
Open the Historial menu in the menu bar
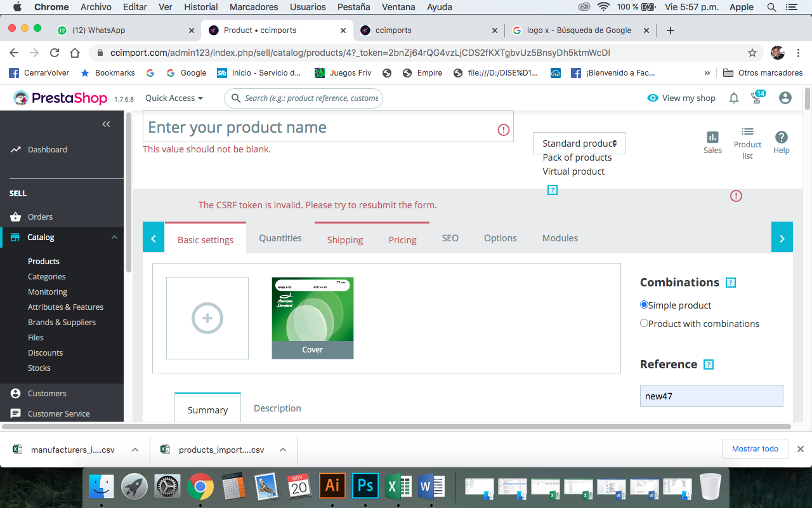[x=201, y=7]
